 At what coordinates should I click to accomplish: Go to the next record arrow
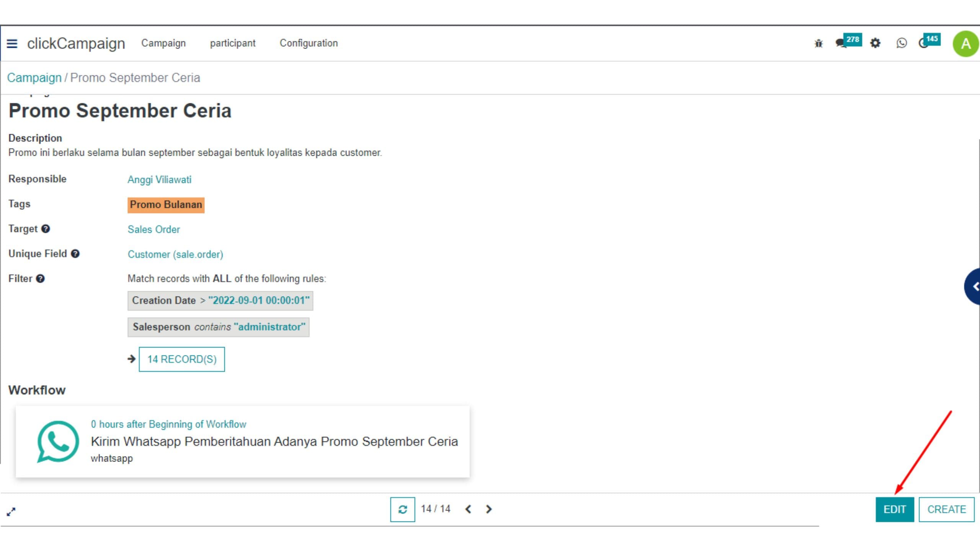tap(489, 509)
